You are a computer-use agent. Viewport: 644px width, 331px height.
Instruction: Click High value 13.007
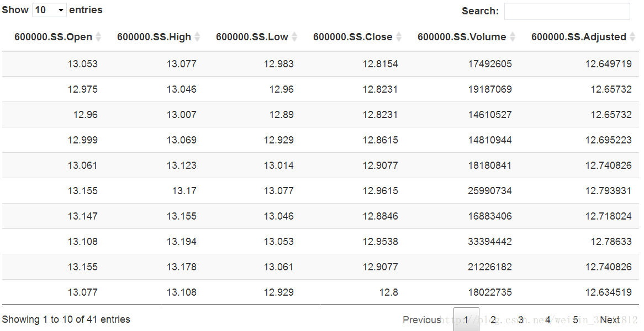click(x=182, y=115)
